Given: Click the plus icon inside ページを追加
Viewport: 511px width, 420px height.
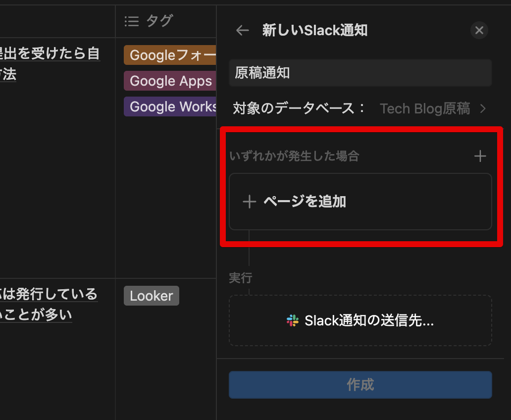Looking at the screenshot, I should tap(250, 202).
